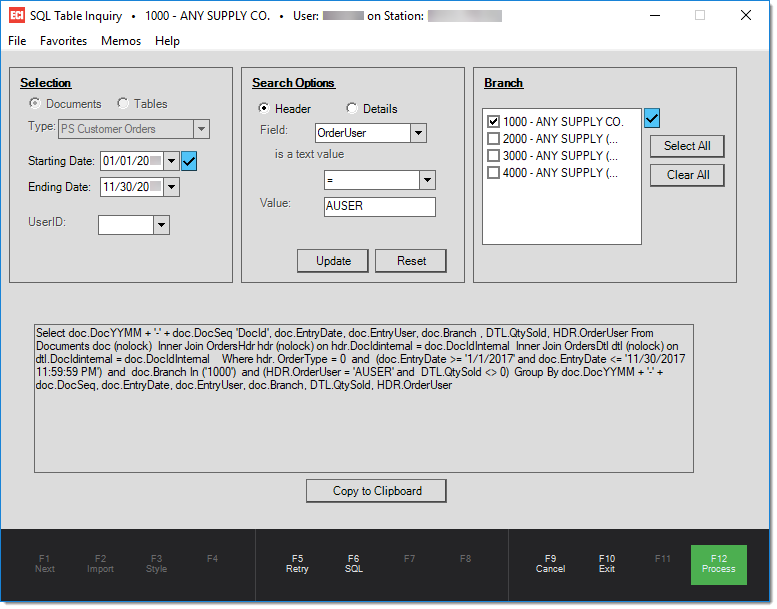Open the comparison operator dropdown

(x=427, y=180)
